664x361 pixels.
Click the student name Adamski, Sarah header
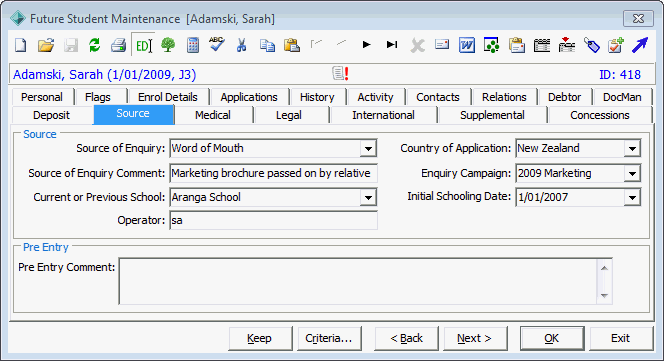(105, 75)
